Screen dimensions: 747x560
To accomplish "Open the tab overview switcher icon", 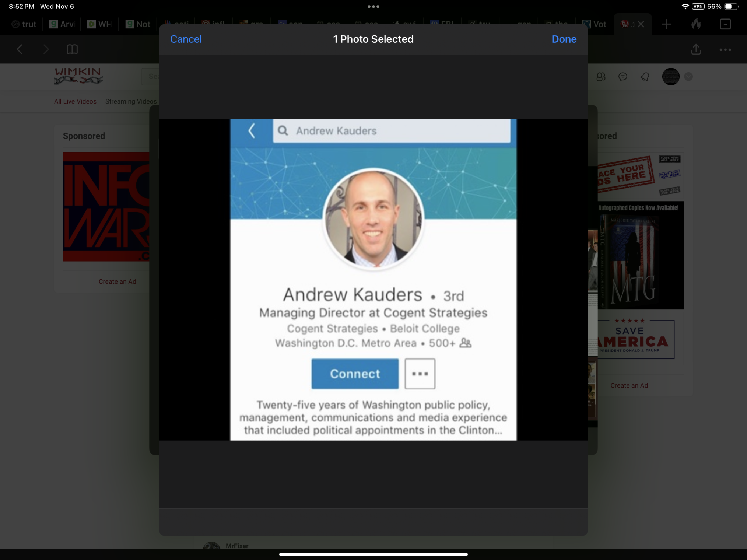I will pos(725,24).
